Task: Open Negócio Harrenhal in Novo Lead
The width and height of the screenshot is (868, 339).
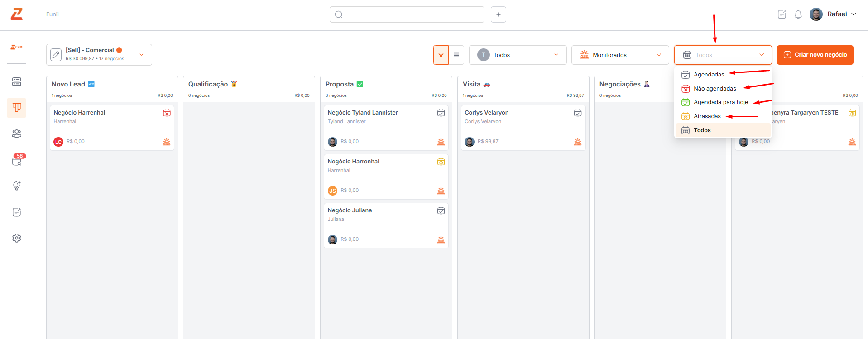Action: (x=79, y=113)
